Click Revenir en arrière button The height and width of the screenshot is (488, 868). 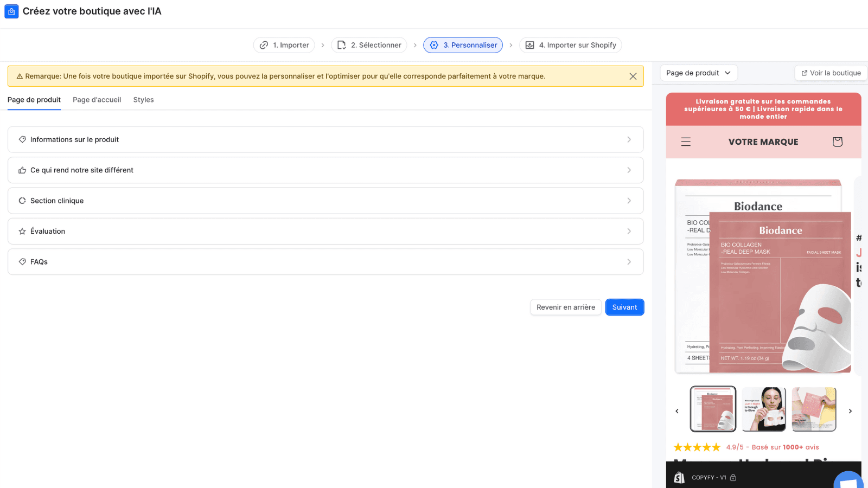[x=565, y=307]
